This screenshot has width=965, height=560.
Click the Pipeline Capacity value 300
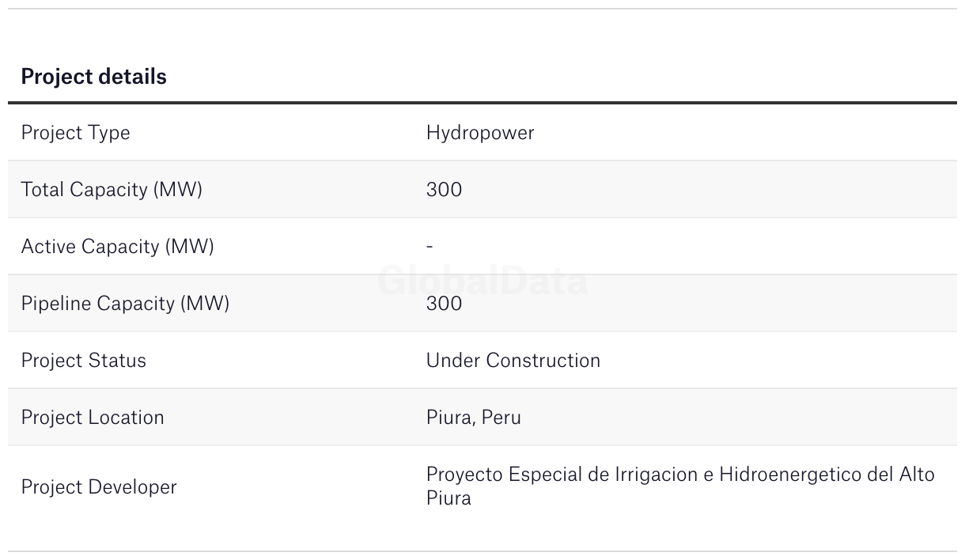coord(444,304)
